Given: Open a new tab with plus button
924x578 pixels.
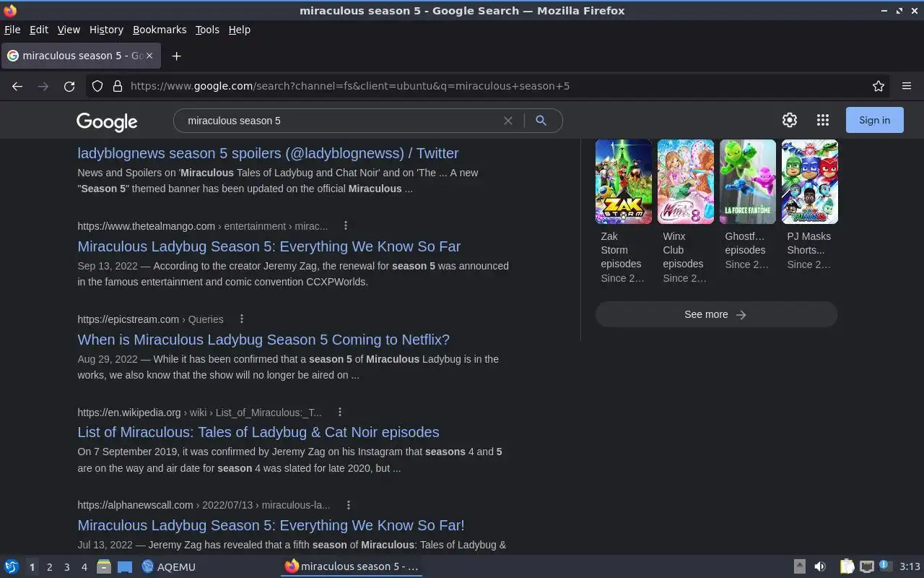Looking at the screenshot, I should click(x=176, y=56).
